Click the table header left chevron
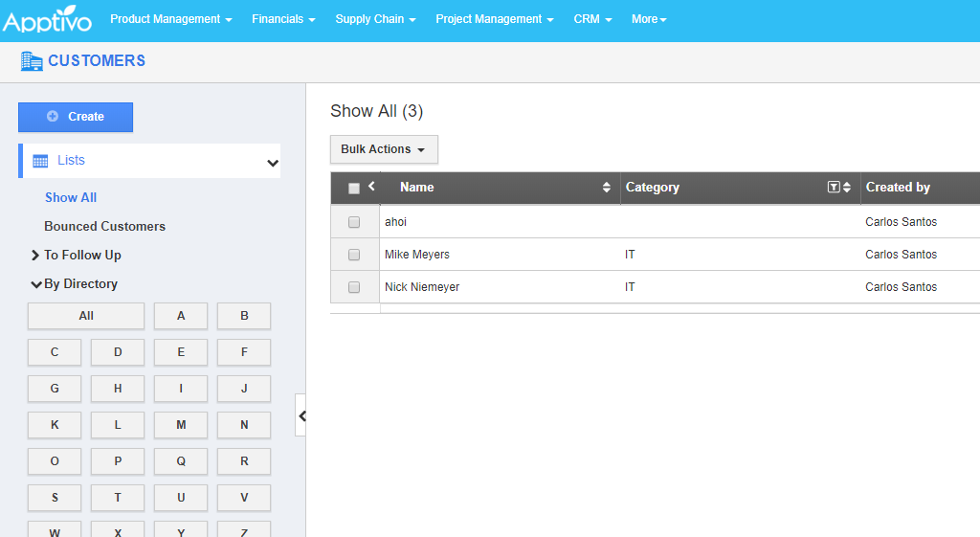The width and height of the screenshot is (980, 537). (371, 187)
